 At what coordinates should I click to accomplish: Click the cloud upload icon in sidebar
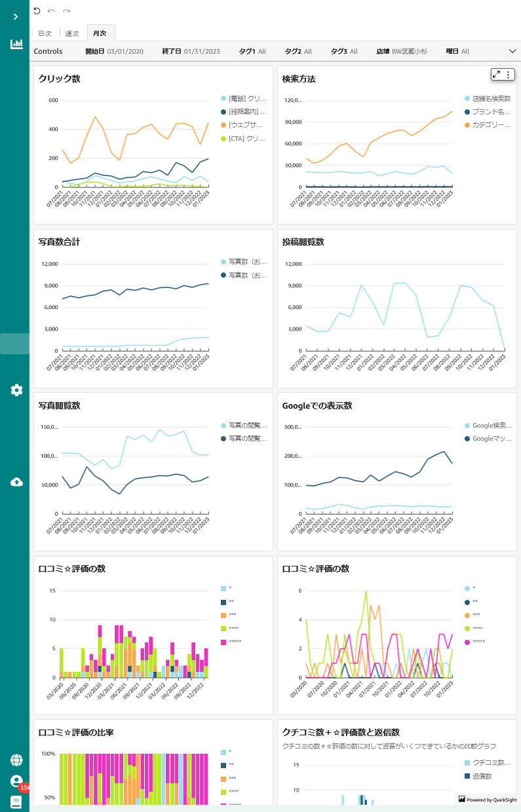pyautogui.click(x=16, y=482)
